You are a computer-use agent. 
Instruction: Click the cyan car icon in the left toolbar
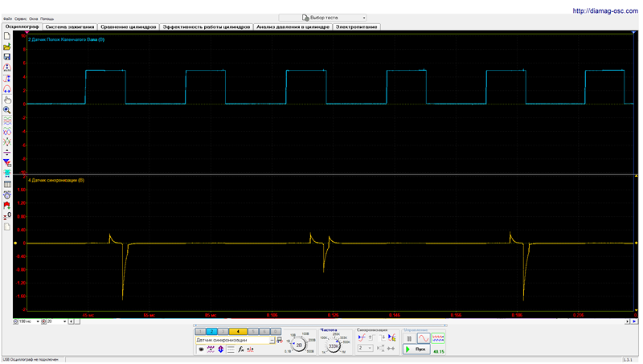click(7, 174)
